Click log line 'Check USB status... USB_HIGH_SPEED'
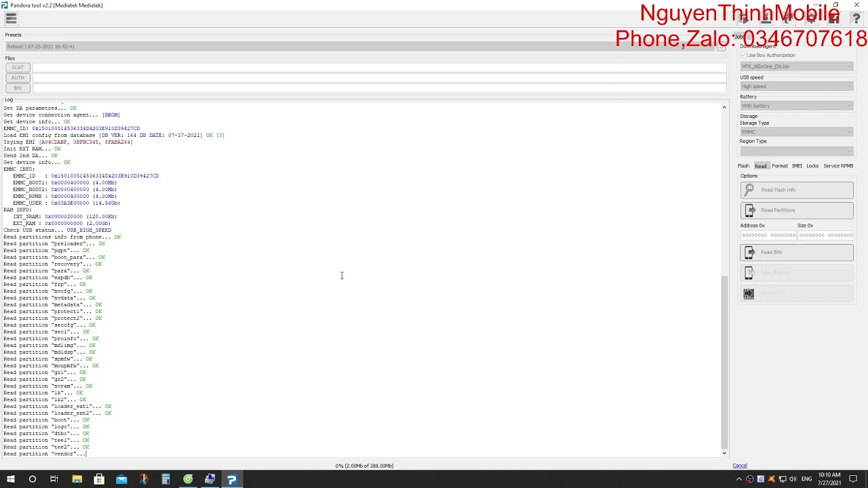Viewport: 868px width, 488px height. point(57,230)
